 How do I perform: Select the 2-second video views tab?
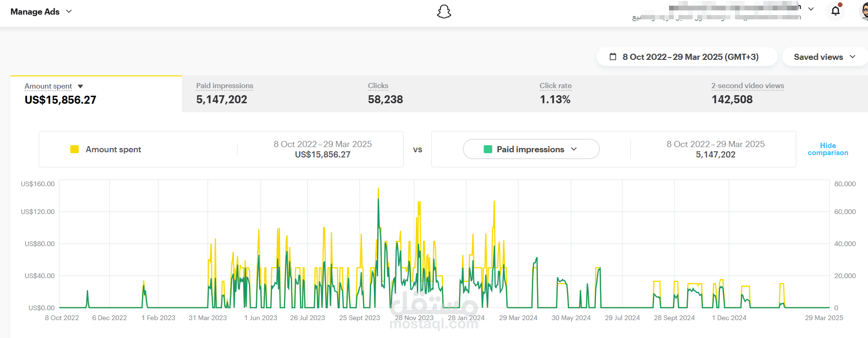783,94
